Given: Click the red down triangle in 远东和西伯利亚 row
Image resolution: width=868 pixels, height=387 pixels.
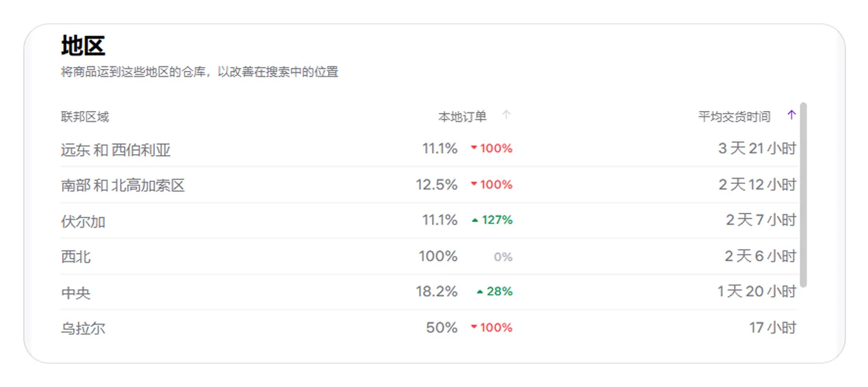Looking at the screenshot, I should (x=474, y=148).
